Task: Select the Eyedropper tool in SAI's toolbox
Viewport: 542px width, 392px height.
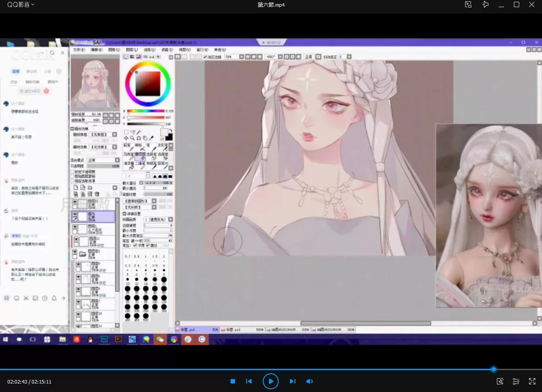Action: [x=151, y=138]
